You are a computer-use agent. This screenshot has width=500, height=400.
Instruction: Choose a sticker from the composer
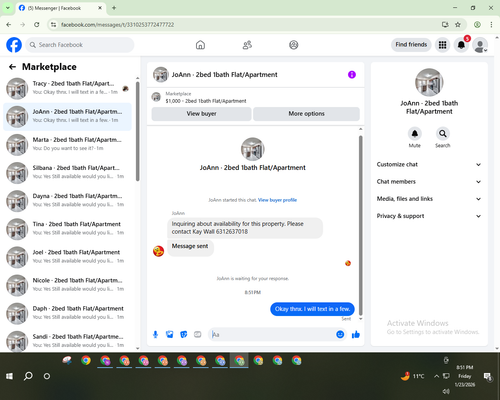184,334
